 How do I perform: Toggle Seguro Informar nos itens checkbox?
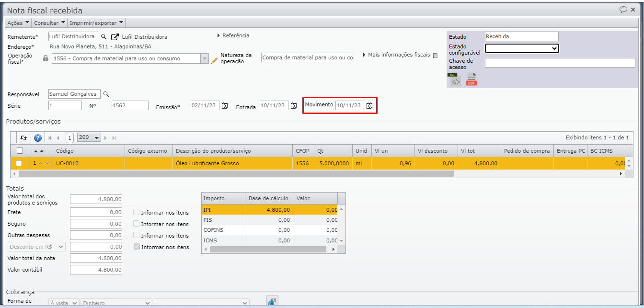(x=137, y=224)
